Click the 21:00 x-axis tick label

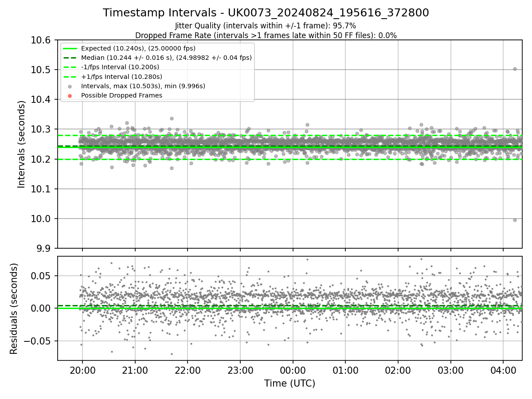click(x=135, y=370)
